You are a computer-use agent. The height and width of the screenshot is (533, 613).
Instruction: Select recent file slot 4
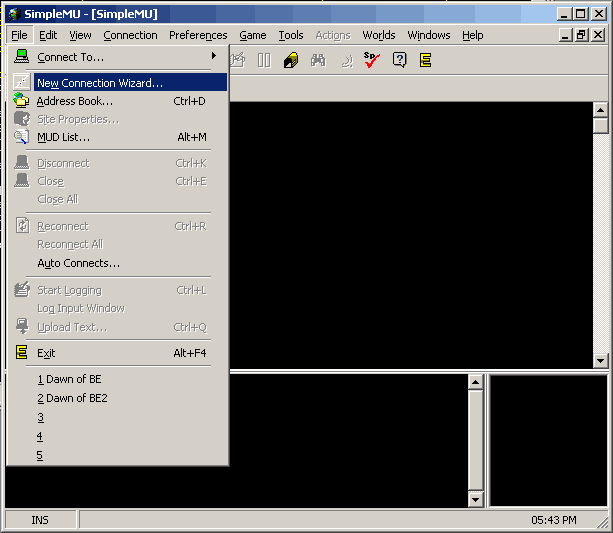[117, 436]
